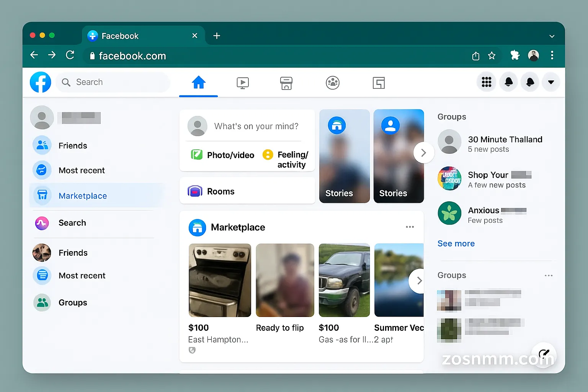Open the first blurred group thumbnail
Viewport: 588px width, 392px height.
449,301
